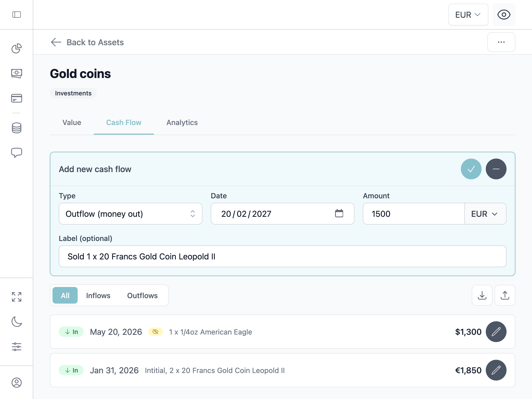Open the EUR dropdown next to Amount
The width and height of the screenshot is (532, 399).
[485, 214]
